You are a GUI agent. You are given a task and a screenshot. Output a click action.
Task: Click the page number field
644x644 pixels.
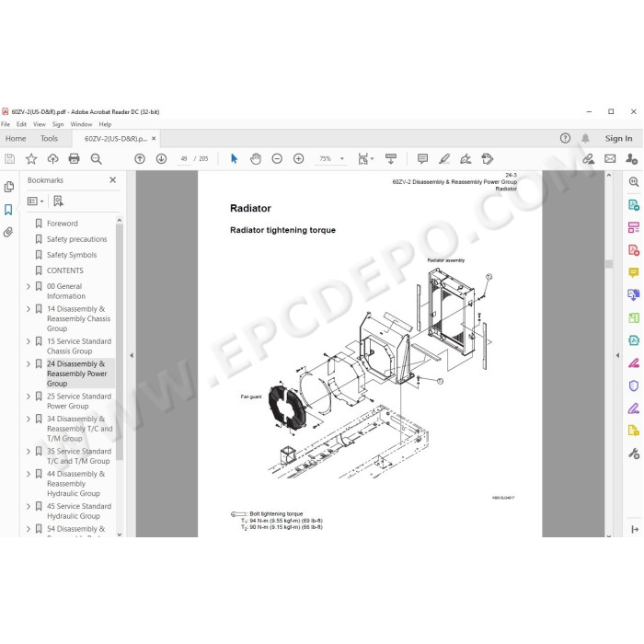click(184, 159)
